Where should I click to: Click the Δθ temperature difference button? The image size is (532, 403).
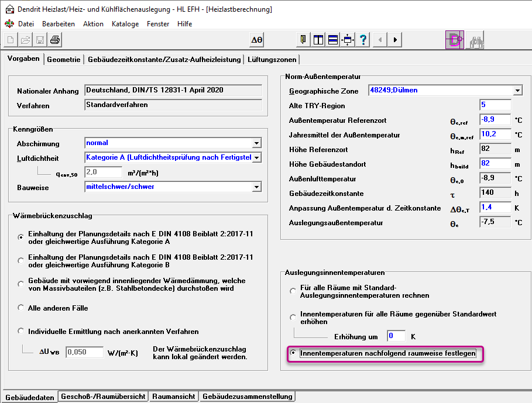point(256,40)
